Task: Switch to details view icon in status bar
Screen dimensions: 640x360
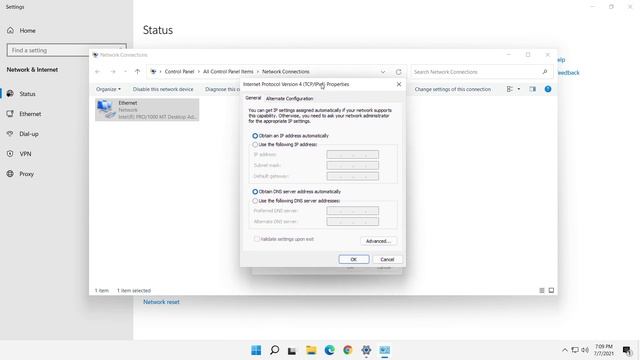Action: pos(542,291)
